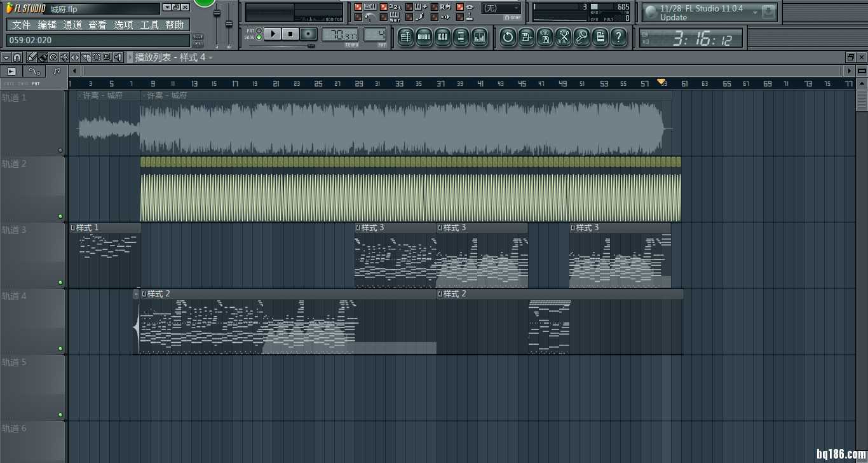Click the tempo display 70.977

click(340, 34)
